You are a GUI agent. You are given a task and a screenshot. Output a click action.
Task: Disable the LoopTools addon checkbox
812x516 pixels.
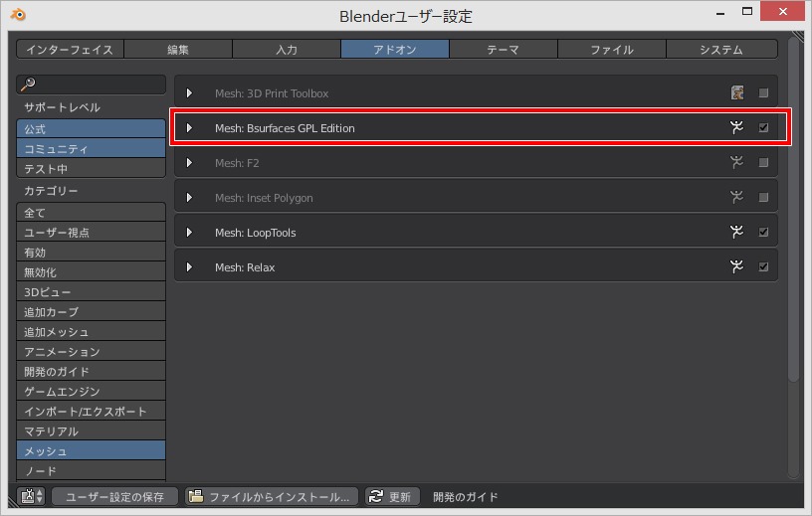click(763, 232)
